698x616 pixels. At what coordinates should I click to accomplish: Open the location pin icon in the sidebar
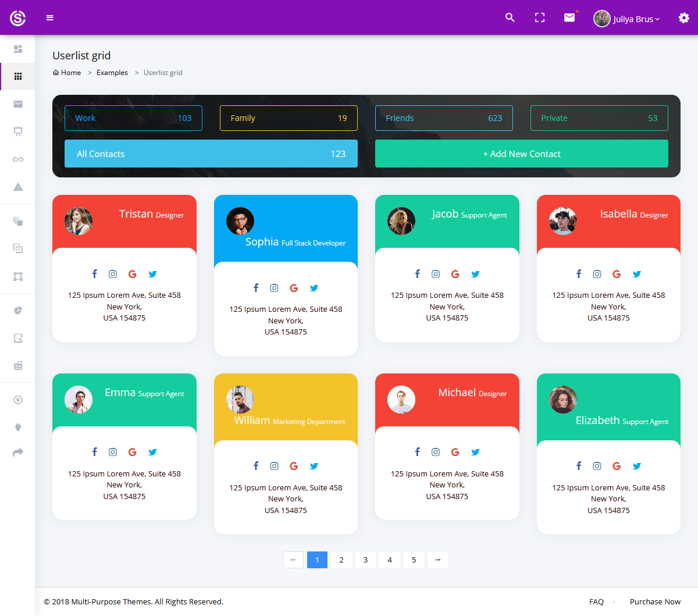point(17,400)
